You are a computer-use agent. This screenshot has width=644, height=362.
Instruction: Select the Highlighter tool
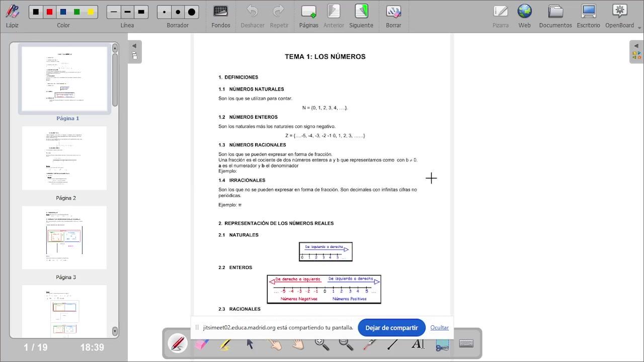coord(226,343)
